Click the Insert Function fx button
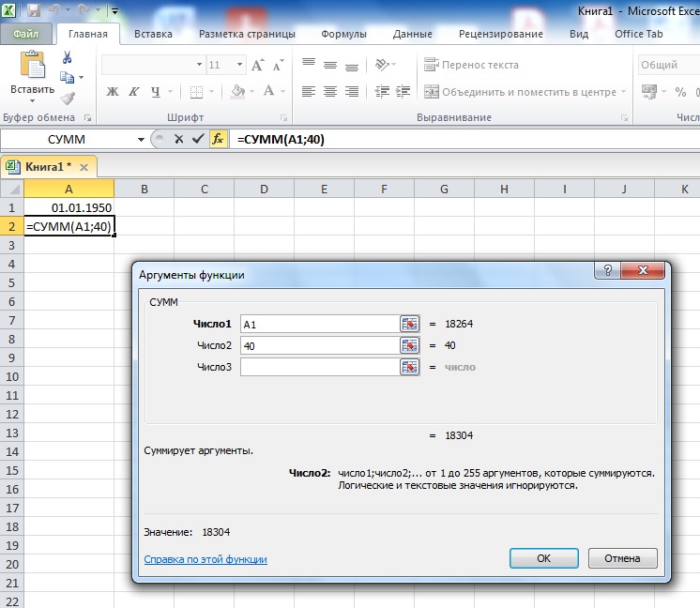 [x=218, y=139]
